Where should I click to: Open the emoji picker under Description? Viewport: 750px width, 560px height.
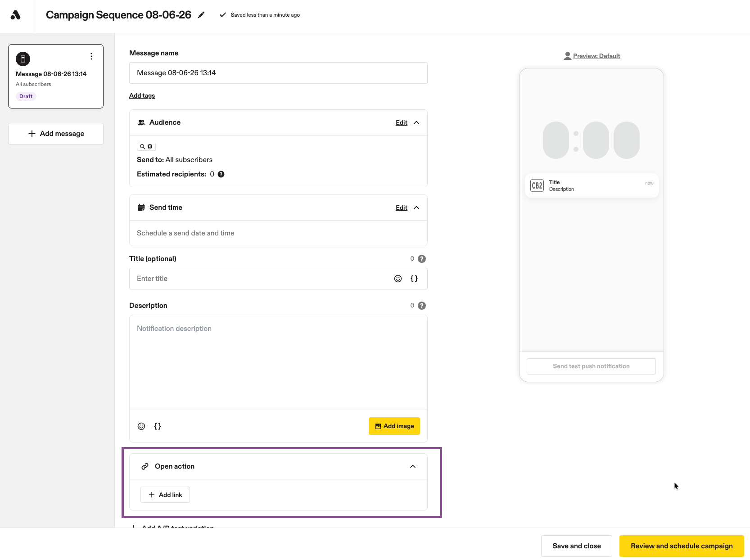coord(141,426)
